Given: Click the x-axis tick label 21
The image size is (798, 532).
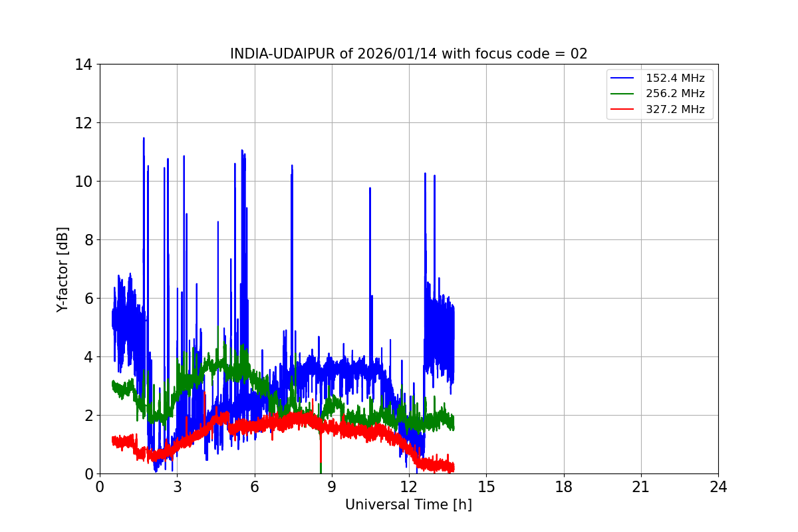Looking at the screenshot, I should click(641, 487).
